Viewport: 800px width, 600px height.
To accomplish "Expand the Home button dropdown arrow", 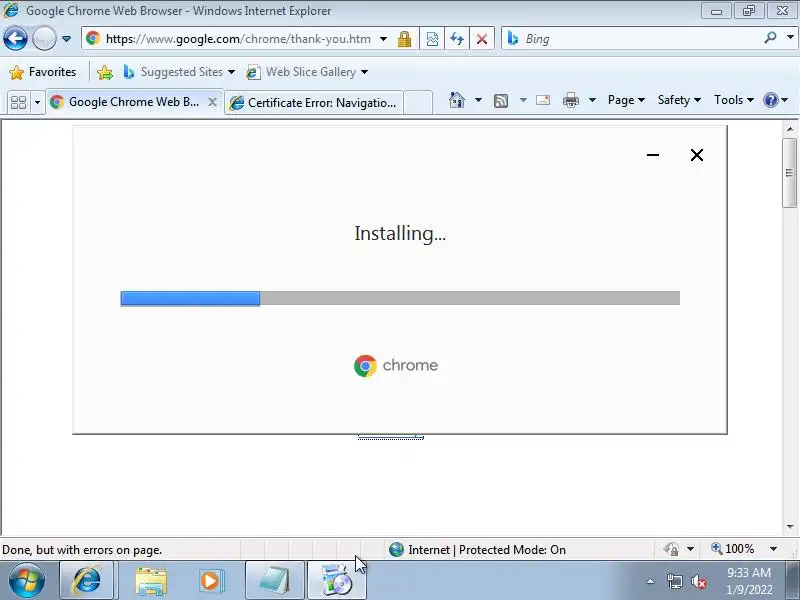I will click(478, 100).
